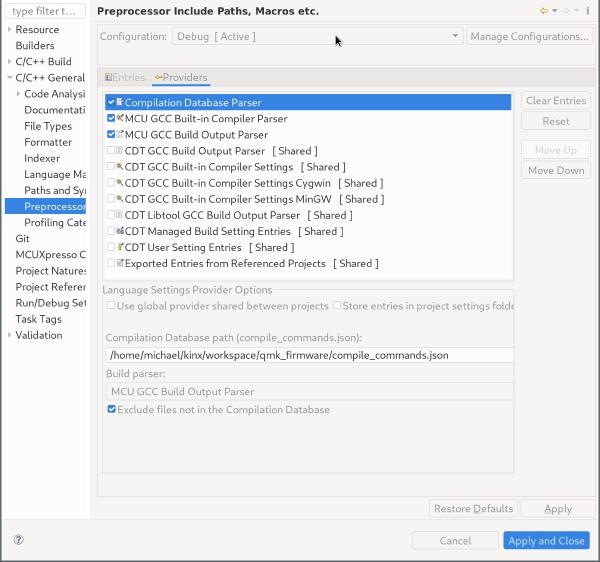Click the MCU GCC Build Output Parser icon
Viewport: 600px width, 562px height.
click(x=120, y=134)
